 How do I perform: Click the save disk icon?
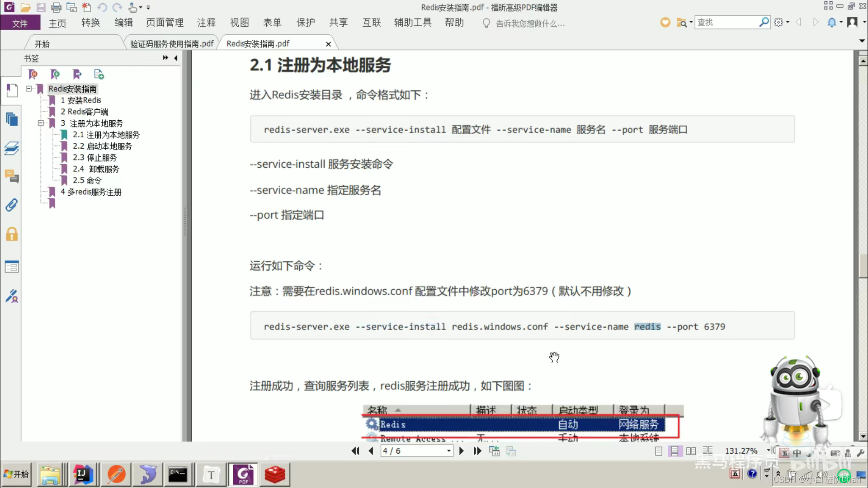point(41,7)
